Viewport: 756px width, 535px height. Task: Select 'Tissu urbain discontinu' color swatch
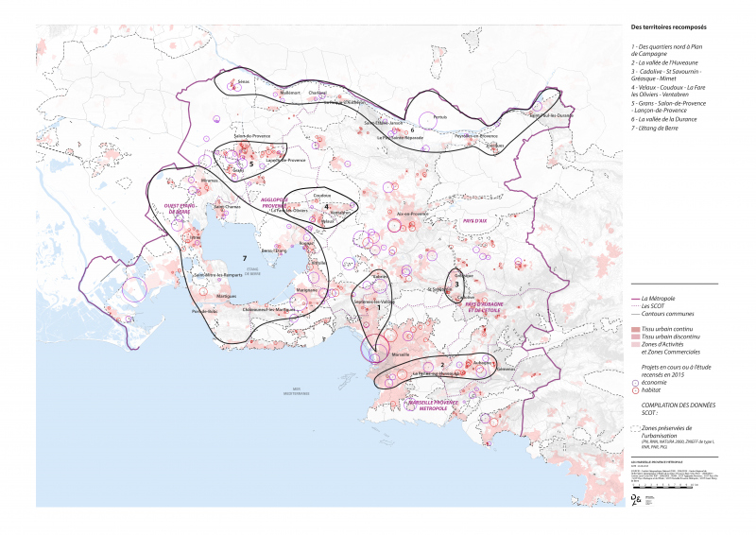[x=634, y=337]
